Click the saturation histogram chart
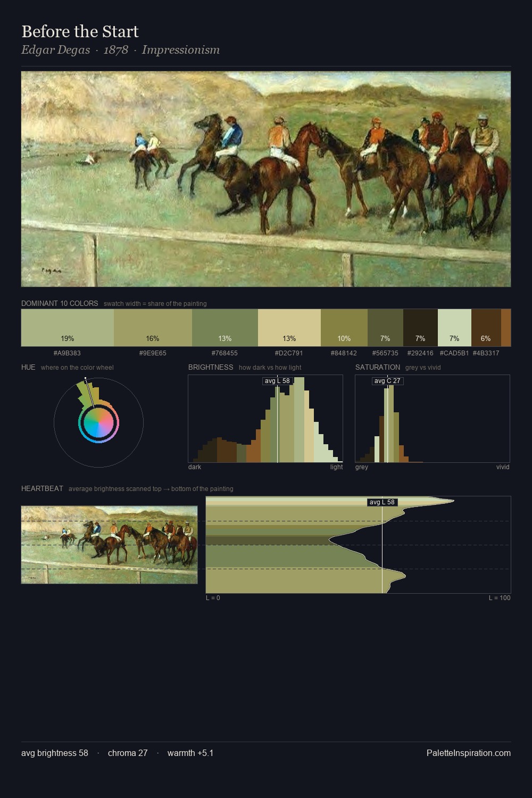532x798 pixels. 433,419
